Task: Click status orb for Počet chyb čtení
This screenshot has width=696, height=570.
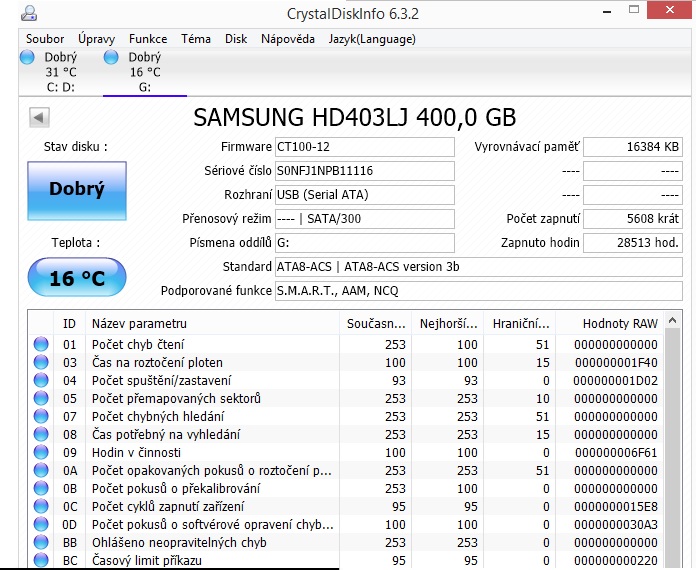Action: click(x=41, y=344)
